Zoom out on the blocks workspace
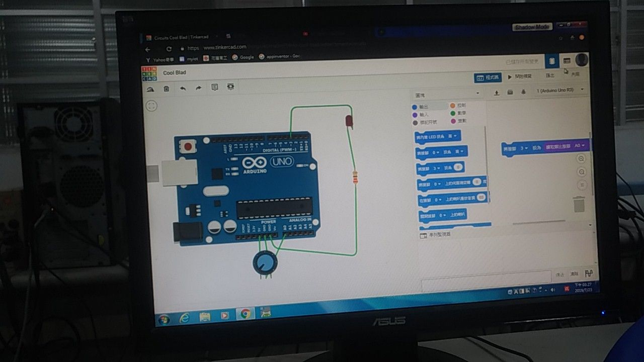The image size is (644, 362). pyautogui.click(x=582, y=172)
